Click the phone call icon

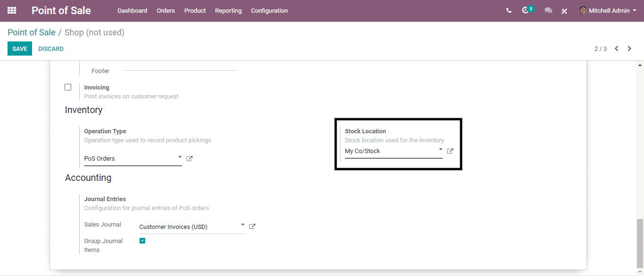(x=509, y=10)
